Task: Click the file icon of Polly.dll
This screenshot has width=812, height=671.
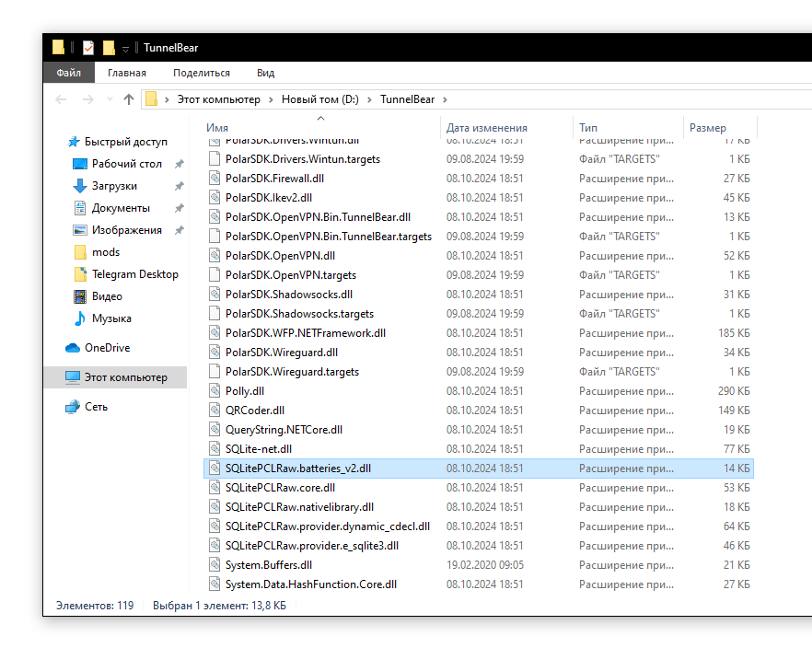Action: [x=215, y=391]
